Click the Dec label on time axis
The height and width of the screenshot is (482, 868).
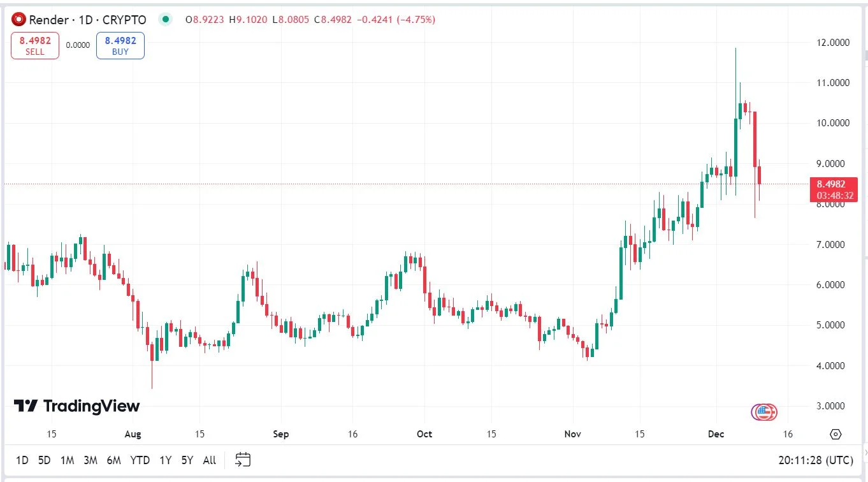pos(716,434)
